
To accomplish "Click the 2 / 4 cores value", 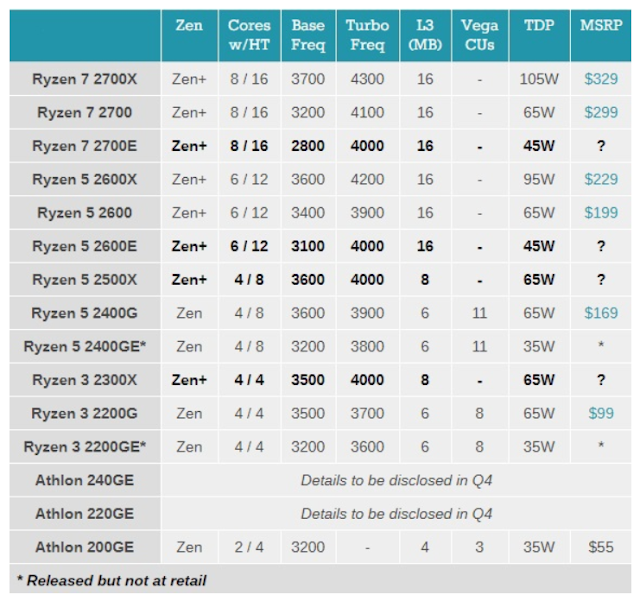I will (249, 547).
